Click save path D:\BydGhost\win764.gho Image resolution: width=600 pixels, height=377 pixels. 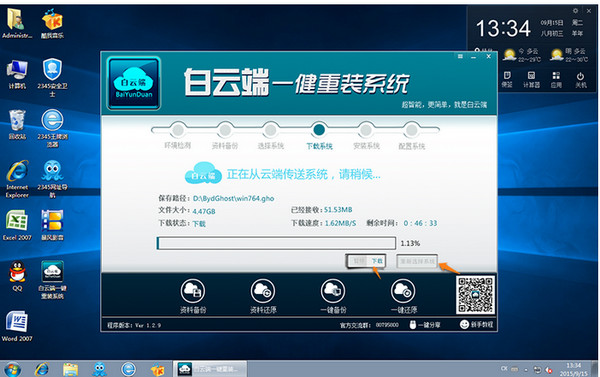[x=233, y=198]
